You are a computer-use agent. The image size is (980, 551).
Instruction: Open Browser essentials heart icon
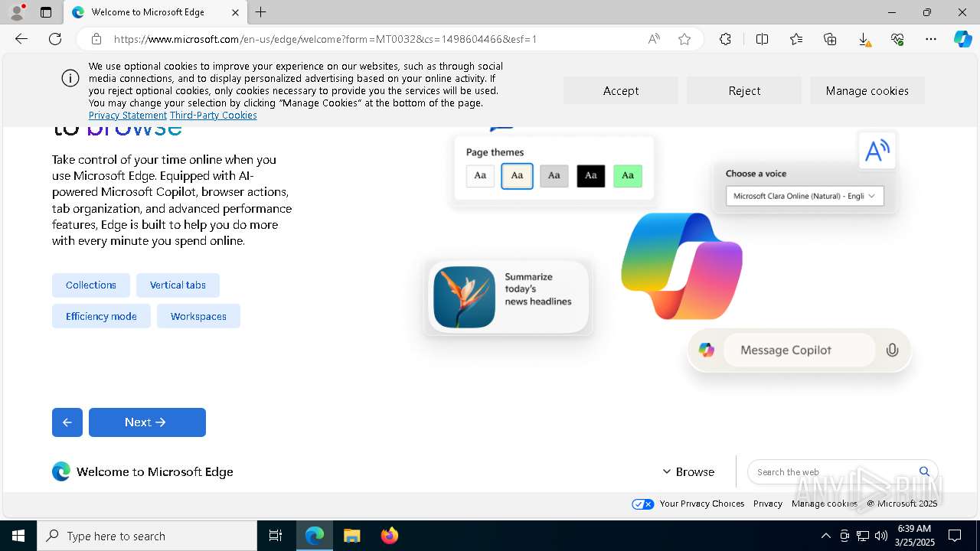coord(897,39)
